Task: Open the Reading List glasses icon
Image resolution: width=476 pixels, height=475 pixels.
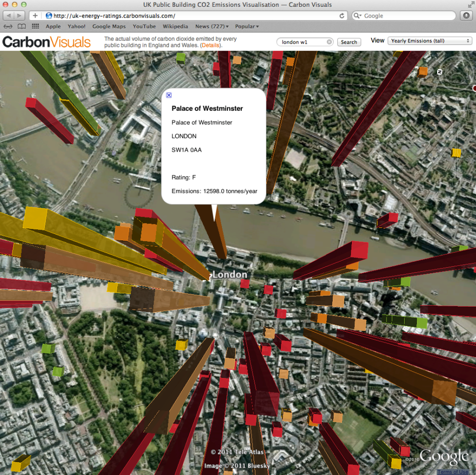Action: point(8,27)
